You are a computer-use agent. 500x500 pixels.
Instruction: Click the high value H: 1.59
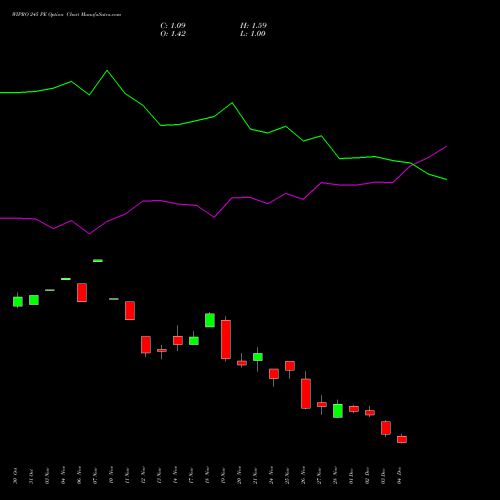pyautogui.click(x=253, y=26)
